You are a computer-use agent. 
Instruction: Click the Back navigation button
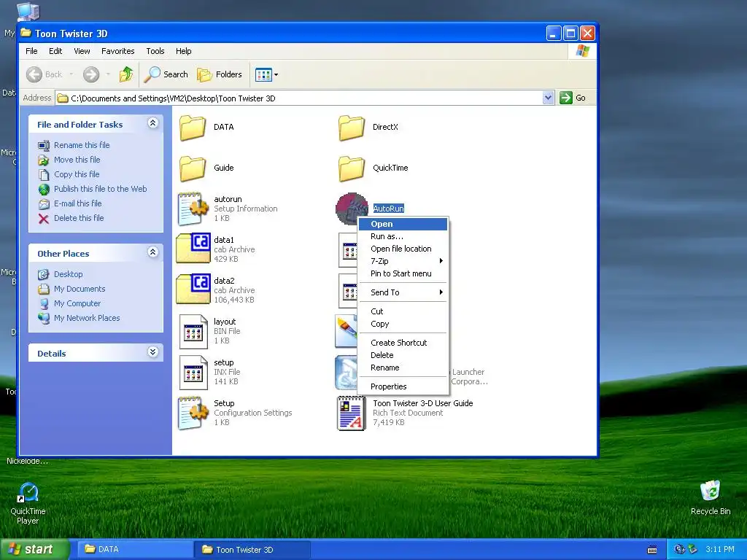pyautogui.click(x=44, y=74)
